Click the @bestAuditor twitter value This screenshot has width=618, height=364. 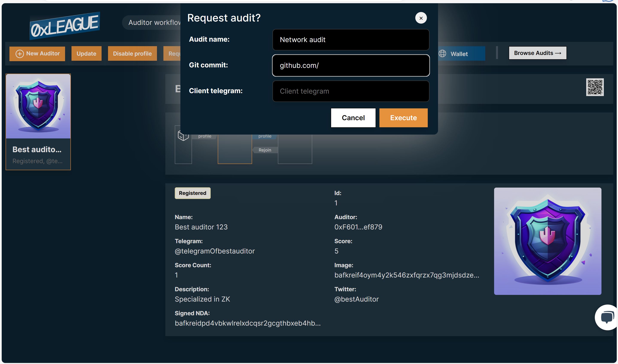point(356,299)
